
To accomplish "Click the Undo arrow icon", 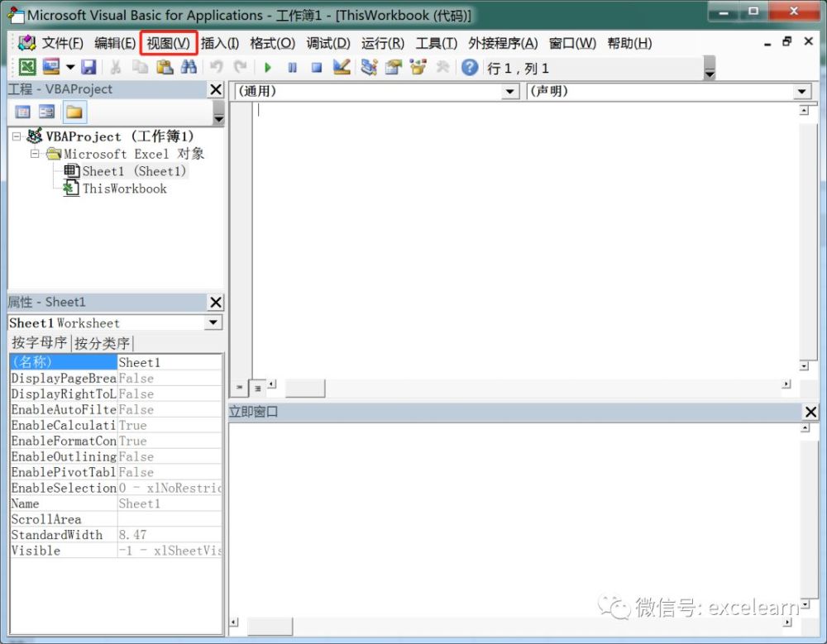I will point(216,67).
